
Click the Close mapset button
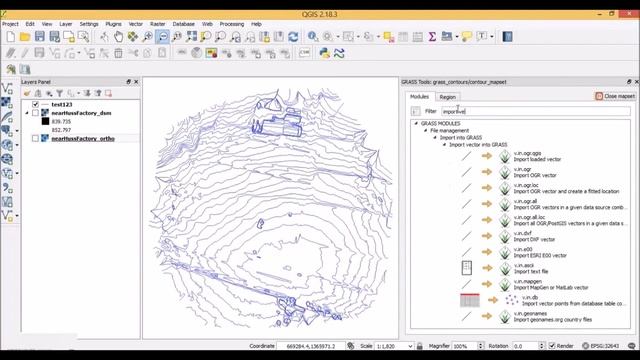[615, 96]
